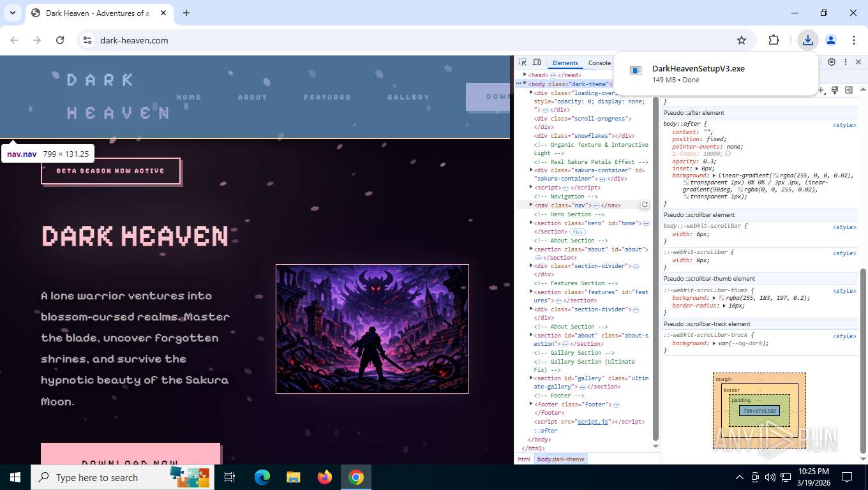Reload the dark-heaven.com page
The image size is (868, 490).
(60, 40)
